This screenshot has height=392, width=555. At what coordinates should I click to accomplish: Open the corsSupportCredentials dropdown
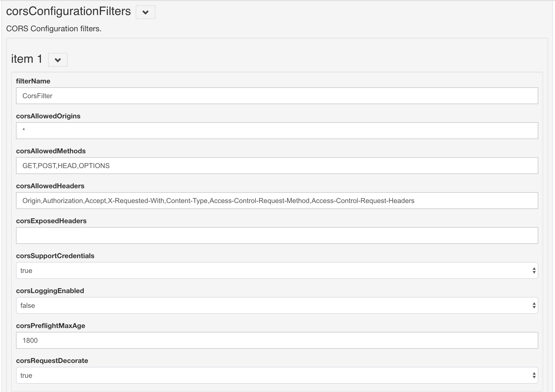(x=277, y=270)
